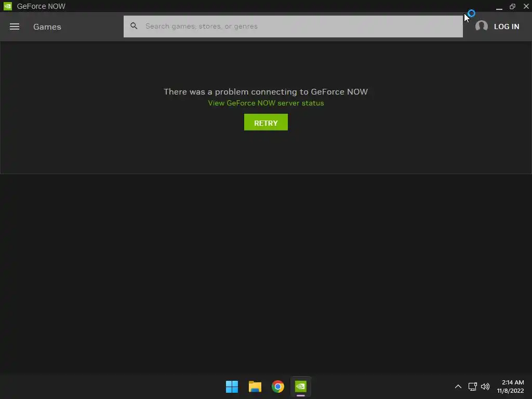Click the user avatar icon

pyautogui.click(x=482, y=26)
